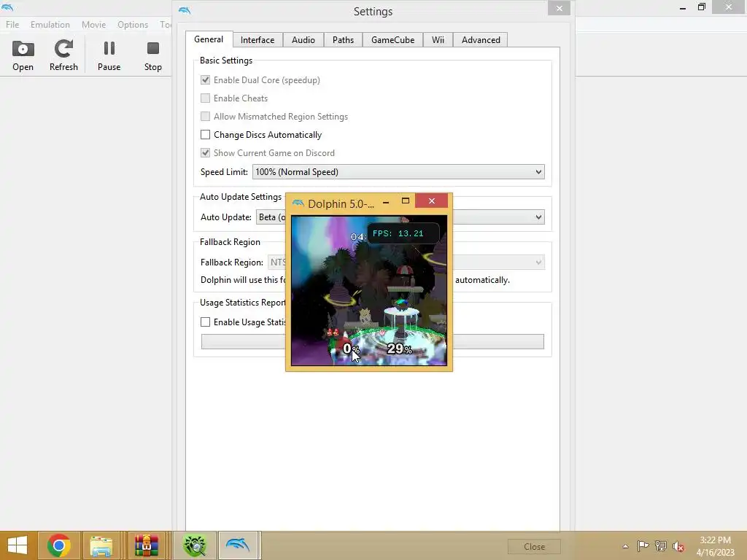Toggle Allow Mismatched Region Settings checkbox
Screen dimensions: 747x560
point(205,116)
